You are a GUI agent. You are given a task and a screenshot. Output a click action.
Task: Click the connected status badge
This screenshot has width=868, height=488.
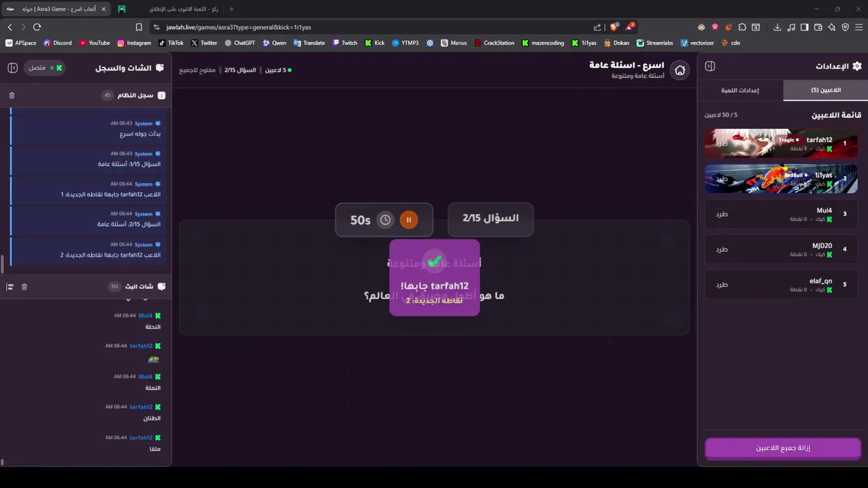[x=45, y=68]
